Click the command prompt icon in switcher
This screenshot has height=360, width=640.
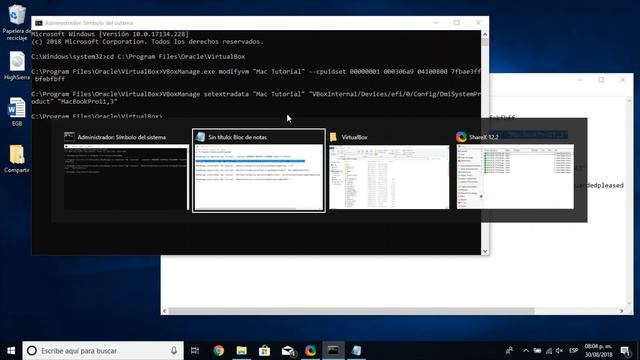pos(69,137)
